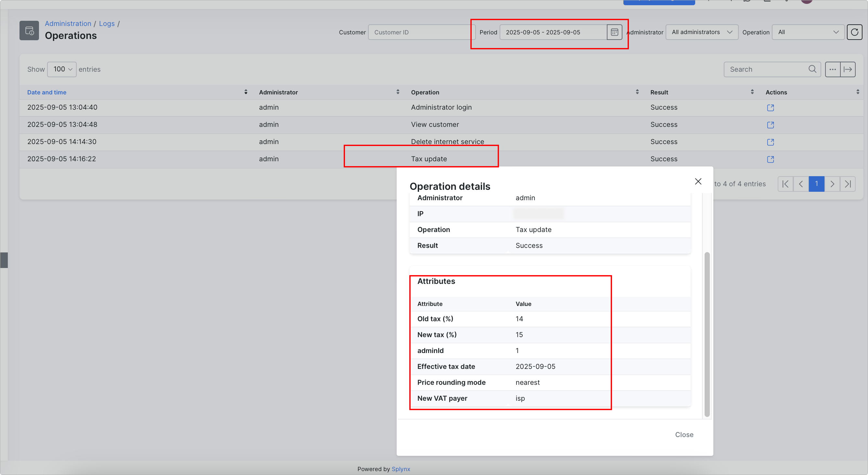Open details for View customer entry

[x=770, y=125]
